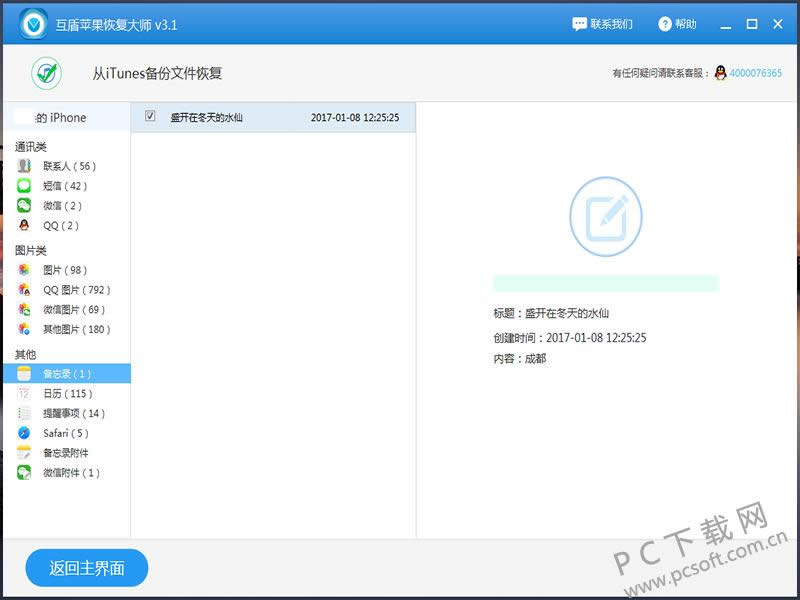Click the QQ 图片 icon
The height and width of the screenshot is (600, 800).
point(24,290)
